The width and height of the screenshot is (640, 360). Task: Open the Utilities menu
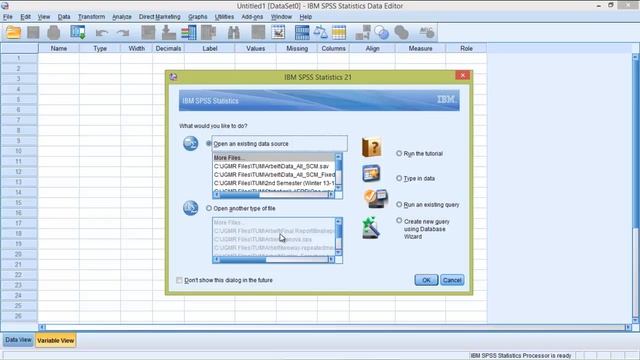(x=224, y=17)
